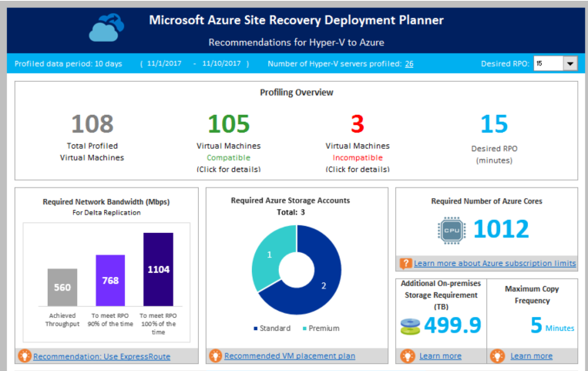
Task: Click the lightbulb icon beside ExpressRoute recommendation
Action: click(x=25, y=356)
